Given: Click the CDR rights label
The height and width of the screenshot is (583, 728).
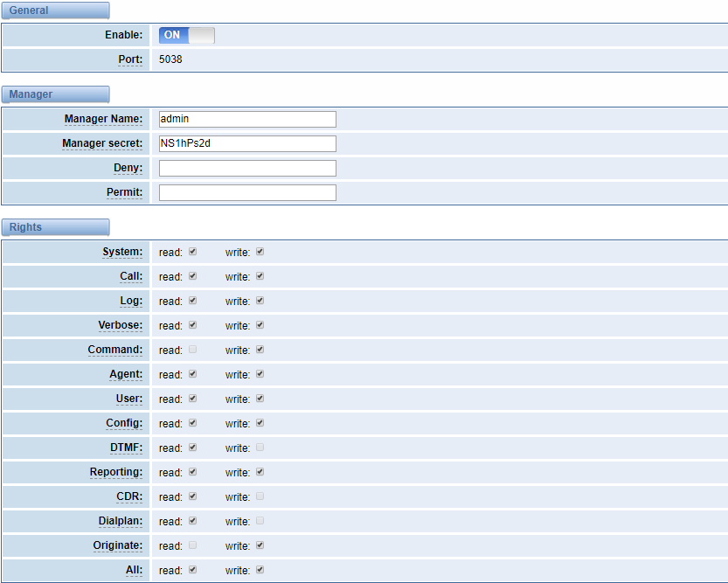Looking at the screenshot, I should pyautogui.click(x=129, y=496).
